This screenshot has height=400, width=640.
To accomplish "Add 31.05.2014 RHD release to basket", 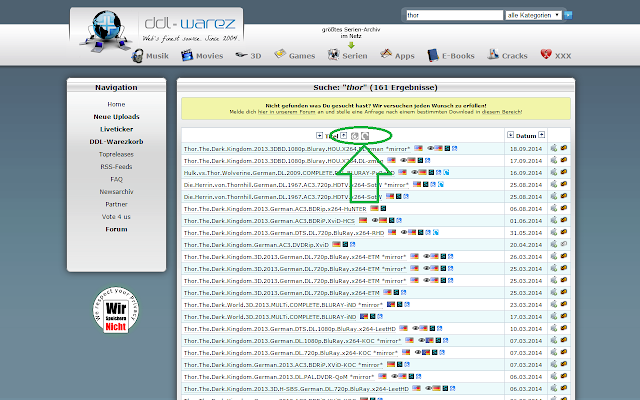I will pos(553,232).
